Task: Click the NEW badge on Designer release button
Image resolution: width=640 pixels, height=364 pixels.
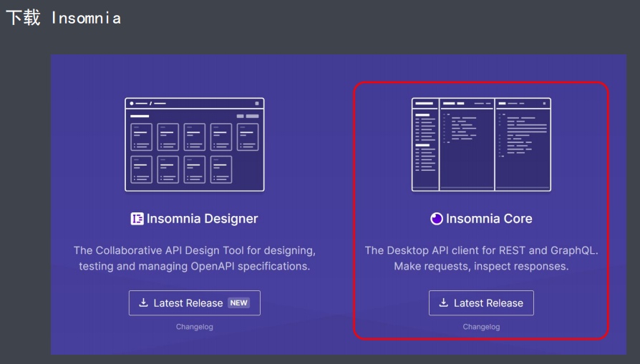Action: pos(239,303)
